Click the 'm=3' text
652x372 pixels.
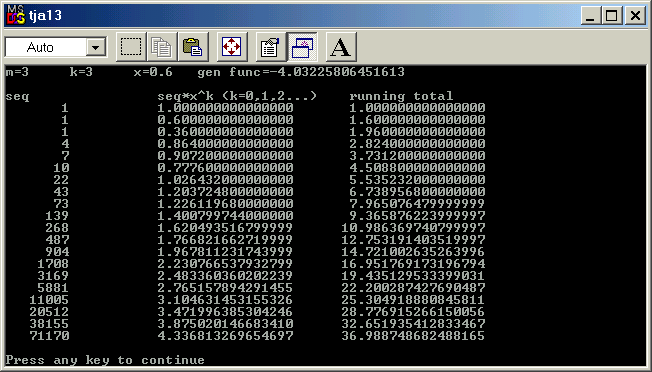pyautogui.click(x=17, y=72)
